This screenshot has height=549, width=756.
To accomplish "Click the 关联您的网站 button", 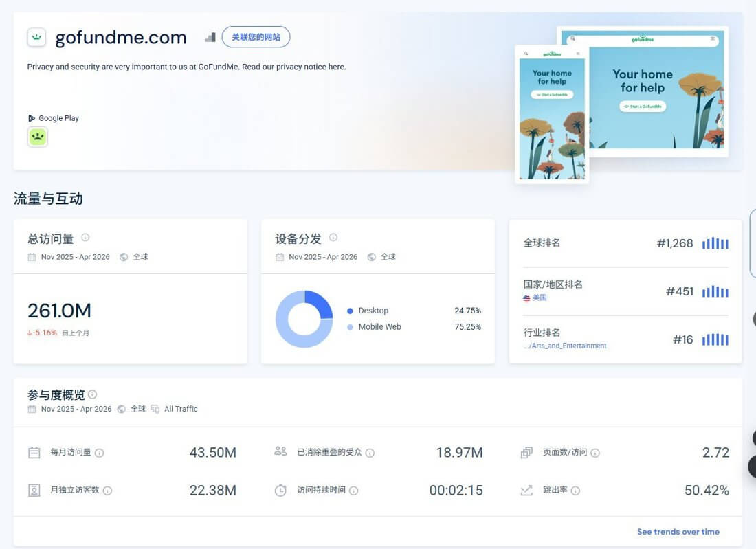I will (x=256, y=37).
